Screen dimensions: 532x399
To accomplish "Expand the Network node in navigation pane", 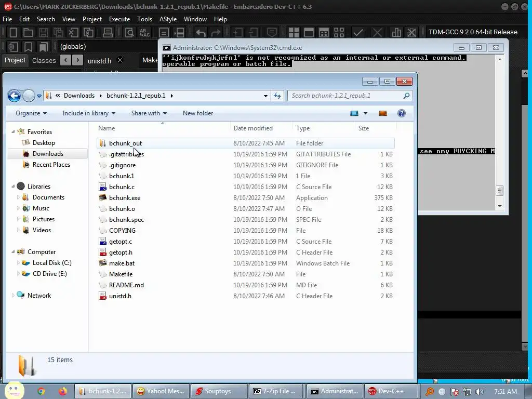I will pos(13,295).
